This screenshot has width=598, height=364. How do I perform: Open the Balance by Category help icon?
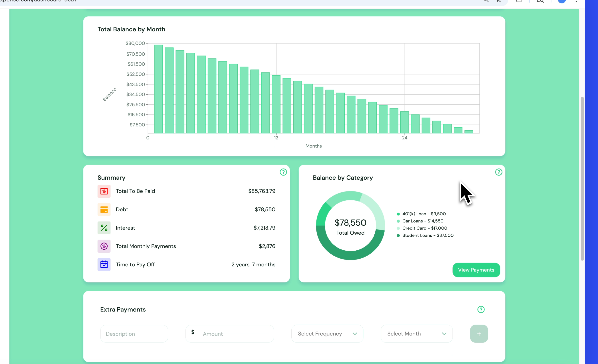[499, 172]
